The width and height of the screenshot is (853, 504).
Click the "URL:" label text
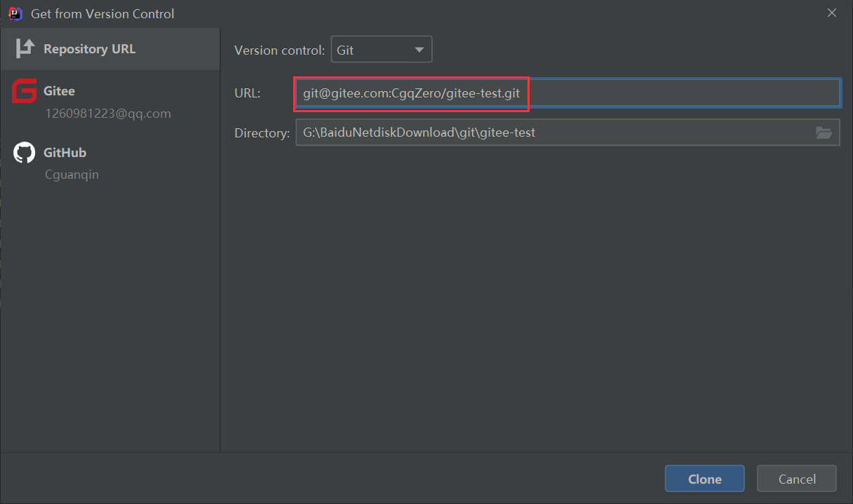tap(248, 93)
